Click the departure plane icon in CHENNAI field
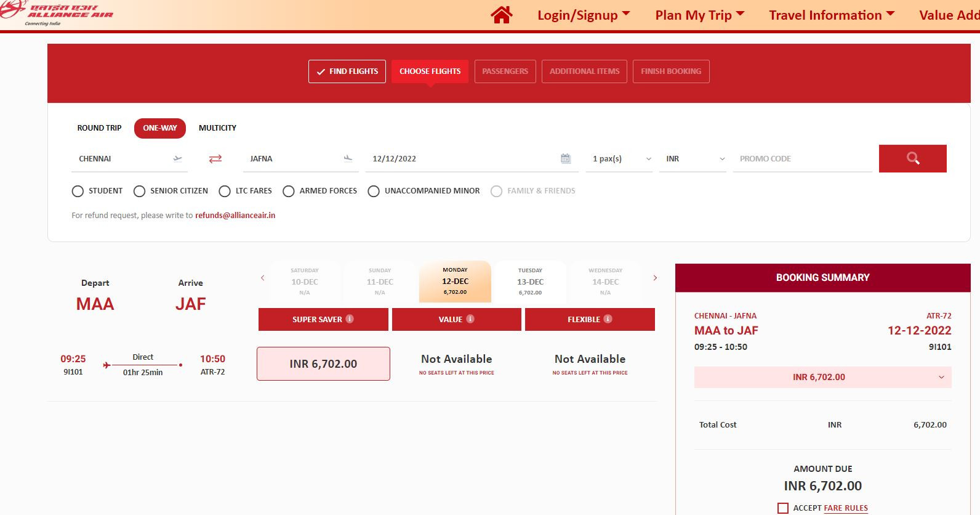Viewport: 980px width, 515px height. click(x=178, y=158)
